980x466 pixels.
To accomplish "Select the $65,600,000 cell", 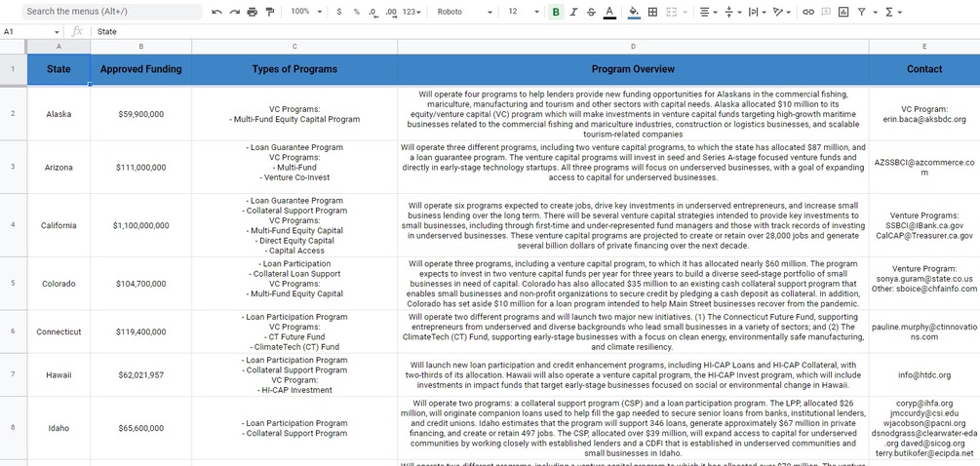I will pos(141,428).
